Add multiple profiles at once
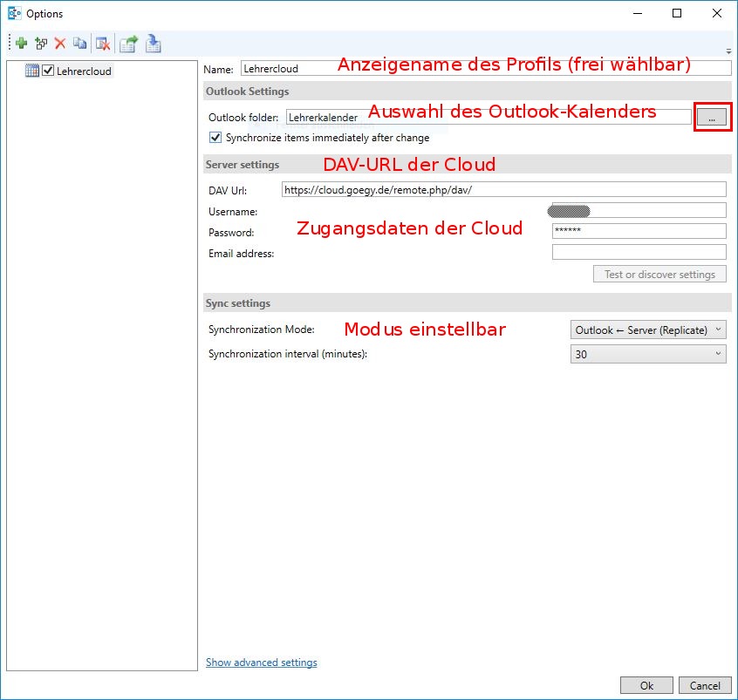Viewport: 738px width, 700px height. [41, 43]
